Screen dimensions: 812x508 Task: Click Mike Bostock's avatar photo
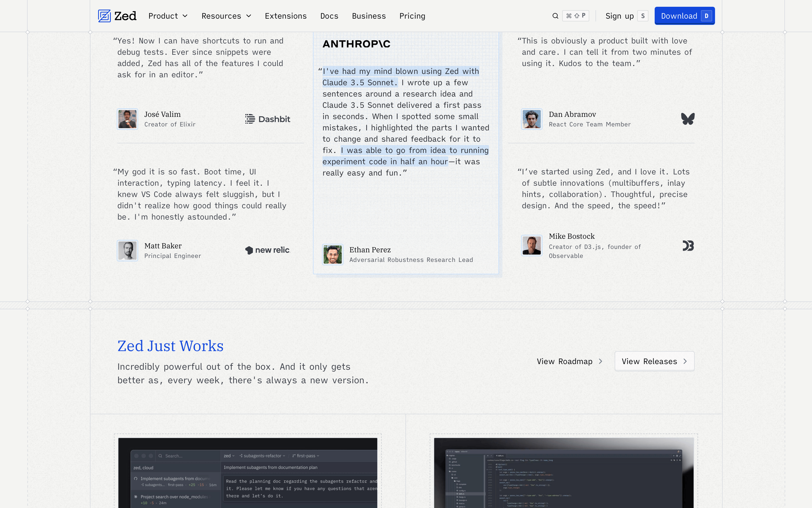pyautogui.click(x=531, y=246)
